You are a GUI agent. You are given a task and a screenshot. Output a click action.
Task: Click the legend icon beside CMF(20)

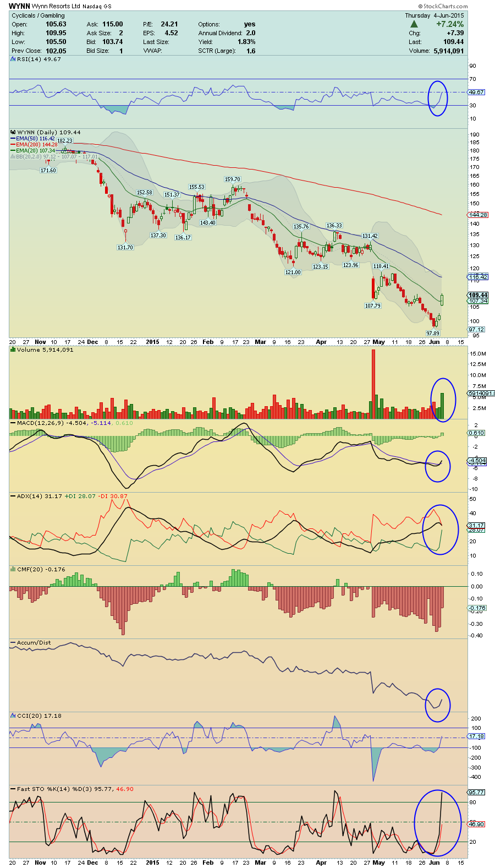[x=13, y=569]
